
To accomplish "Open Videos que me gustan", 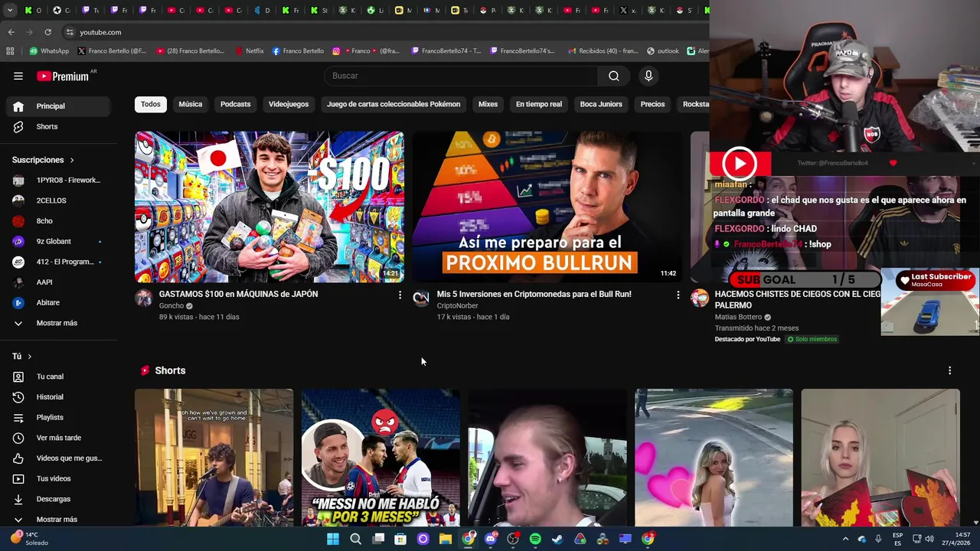I will (58, 458).
